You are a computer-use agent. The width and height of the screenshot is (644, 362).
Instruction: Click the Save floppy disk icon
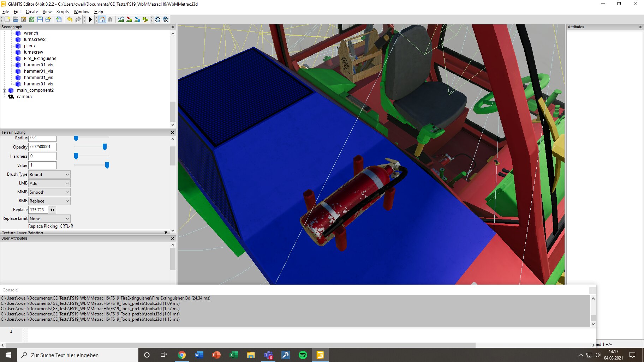click(x=40, y=19)
